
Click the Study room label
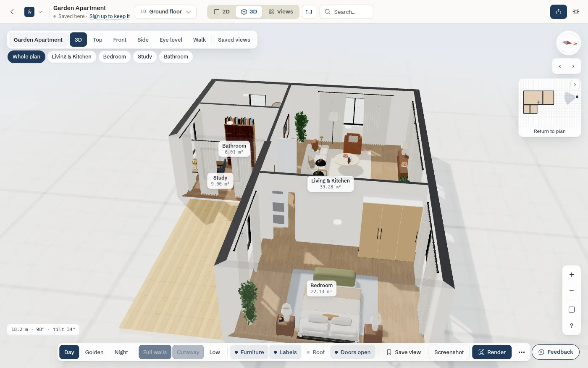pos(220,181)
